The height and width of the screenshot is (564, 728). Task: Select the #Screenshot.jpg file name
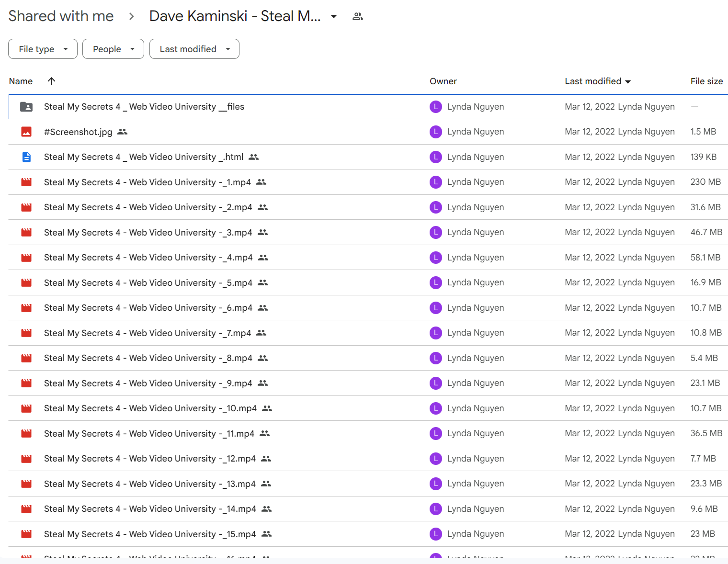pos(78,132)
